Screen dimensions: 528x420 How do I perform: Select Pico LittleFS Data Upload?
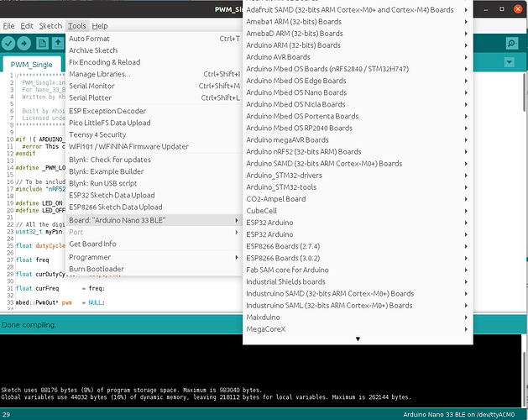[154, 123]
